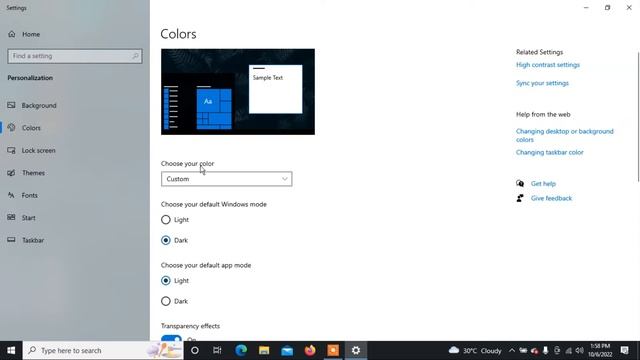Select Light for default Windows mode
The height and width of the screenshot is (360, 640).
166,220
